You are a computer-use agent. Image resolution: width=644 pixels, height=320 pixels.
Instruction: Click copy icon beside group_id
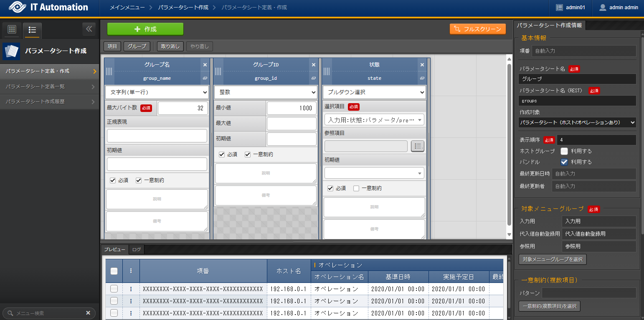coord(313,78)
